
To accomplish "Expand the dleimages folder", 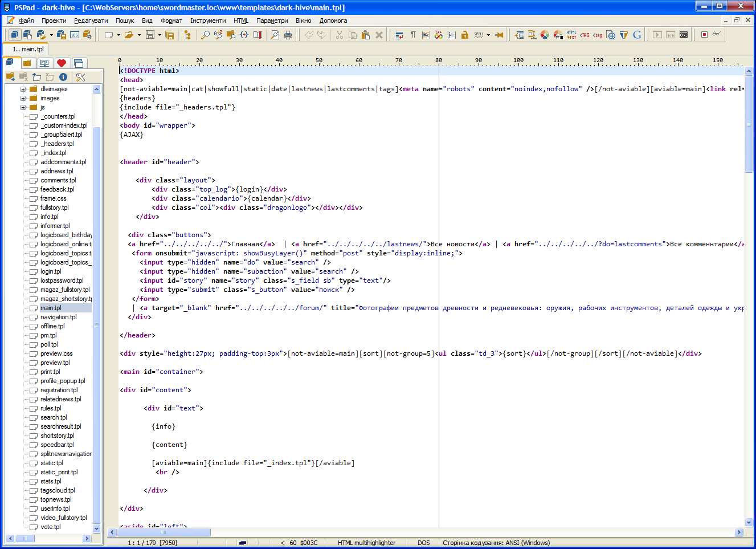I will [x=23, y=89].
